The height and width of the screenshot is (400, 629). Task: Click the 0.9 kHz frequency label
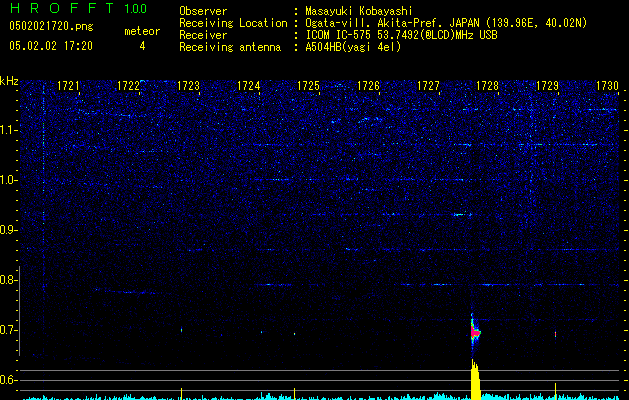click(8, 230)
